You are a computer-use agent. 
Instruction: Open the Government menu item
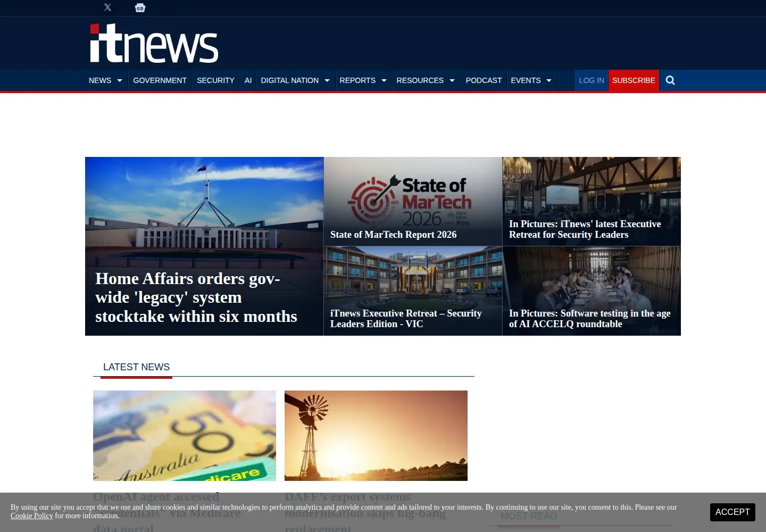(x=160, y=80)
